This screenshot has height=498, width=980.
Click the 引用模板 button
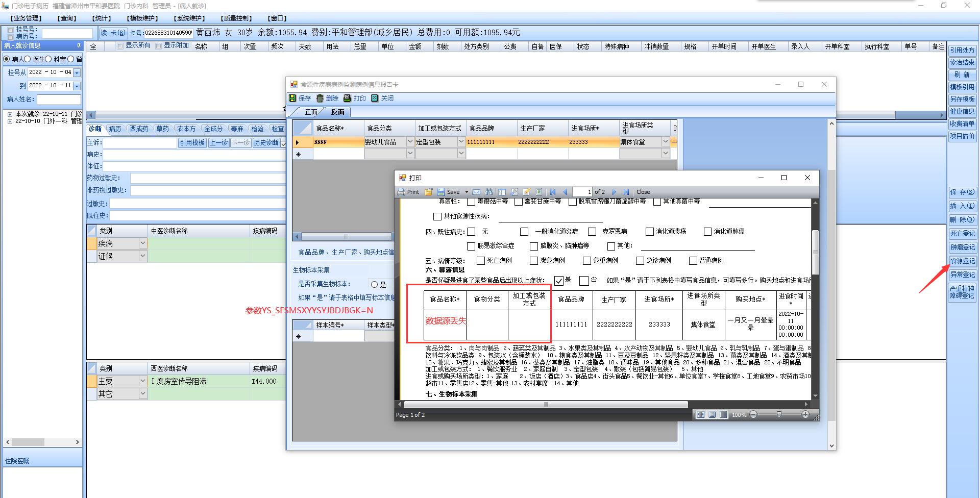192,143
